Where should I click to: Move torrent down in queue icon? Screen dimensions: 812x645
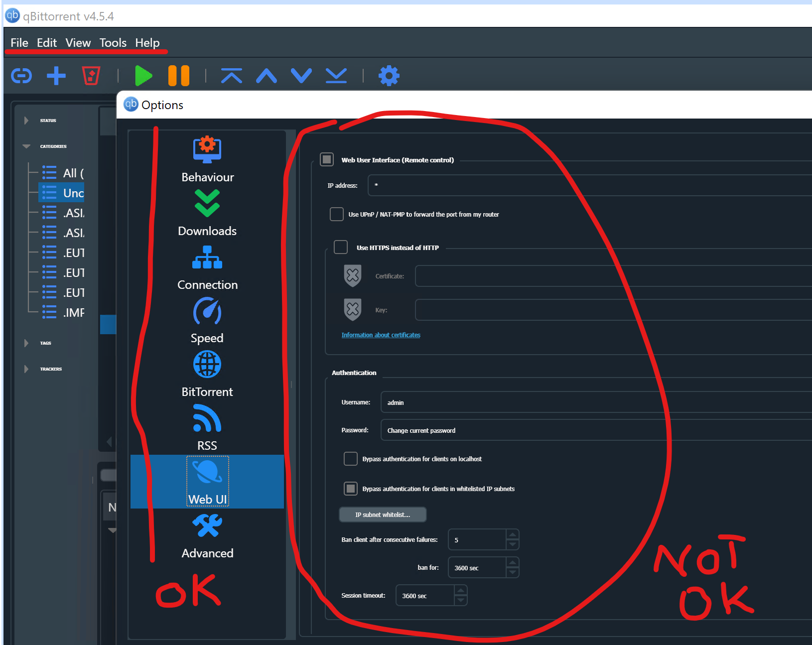pos(301,76)
